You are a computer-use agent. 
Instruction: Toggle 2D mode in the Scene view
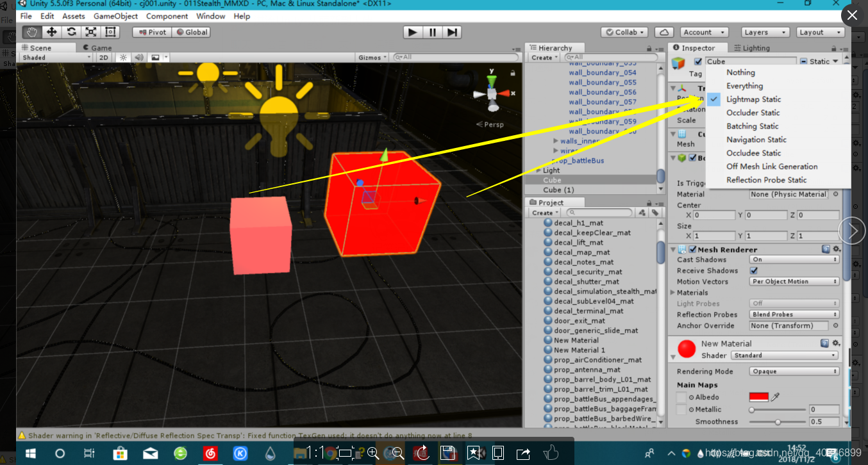click(x=103, y=57)
